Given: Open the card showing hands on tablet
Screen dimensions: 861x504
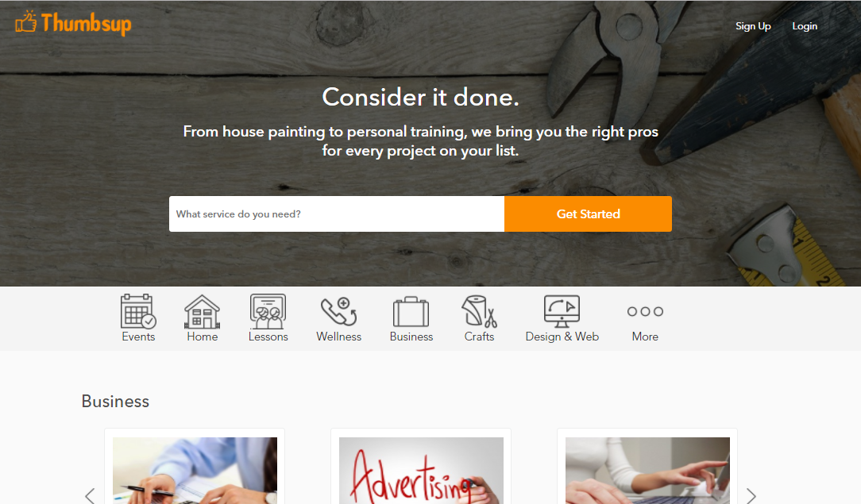Looking at the screenshot, I should pyautogui.click(x=647, y=471).
